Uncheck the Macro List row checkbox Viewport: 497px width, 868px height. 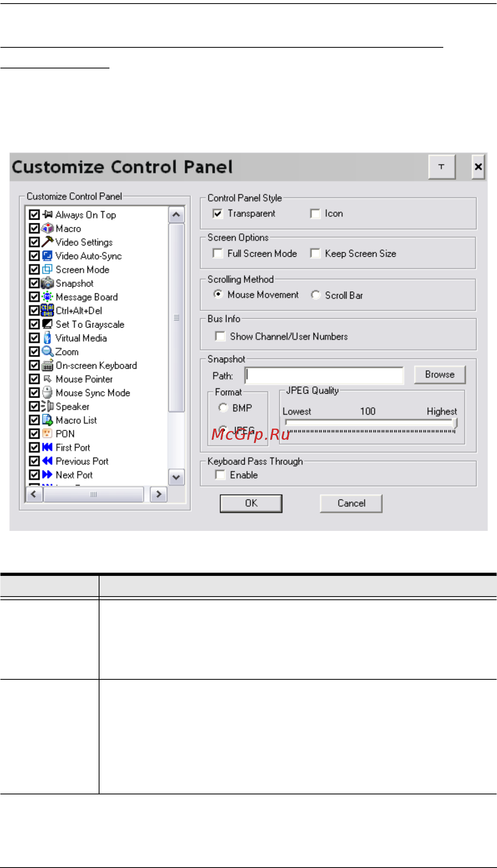click(x=35, y=420)
